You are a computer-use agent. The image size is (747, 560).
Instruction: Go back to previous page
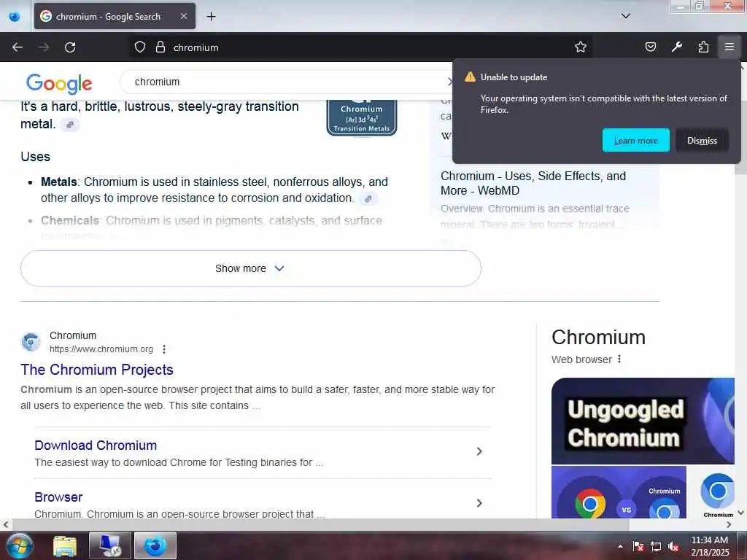coord(18,47)
